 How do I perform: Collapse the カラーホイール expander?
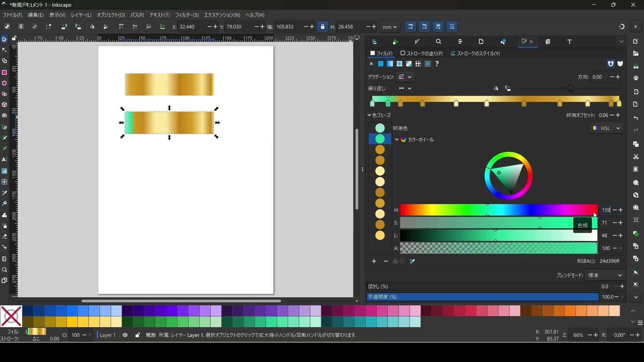coord(397,139)
